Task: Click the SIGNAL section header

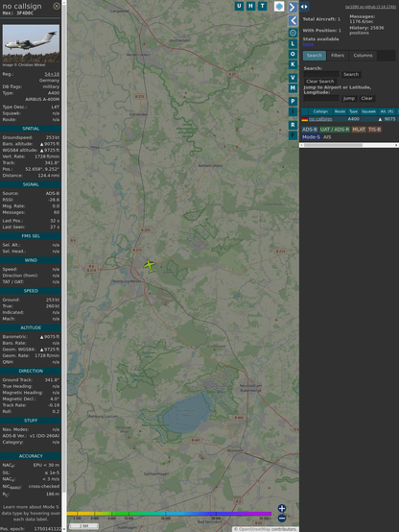Action: 31,184
